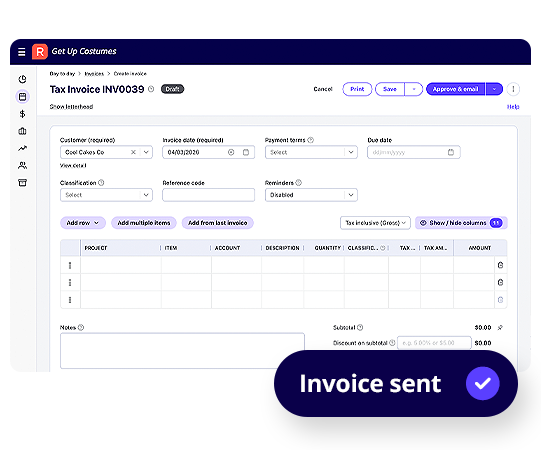Click the Discount on subtotal input field
This screenshot has height=450, width=541.
click(434, 343)
